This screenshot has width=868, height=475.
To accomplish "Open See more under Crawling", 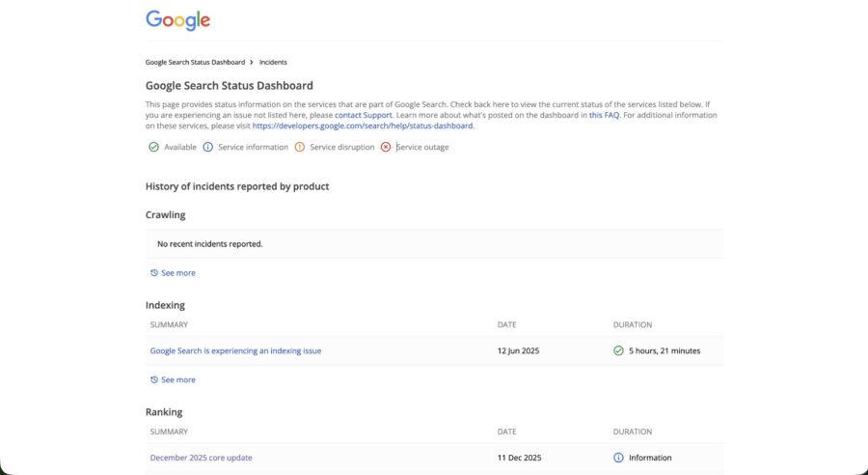I will coord(178,272).
